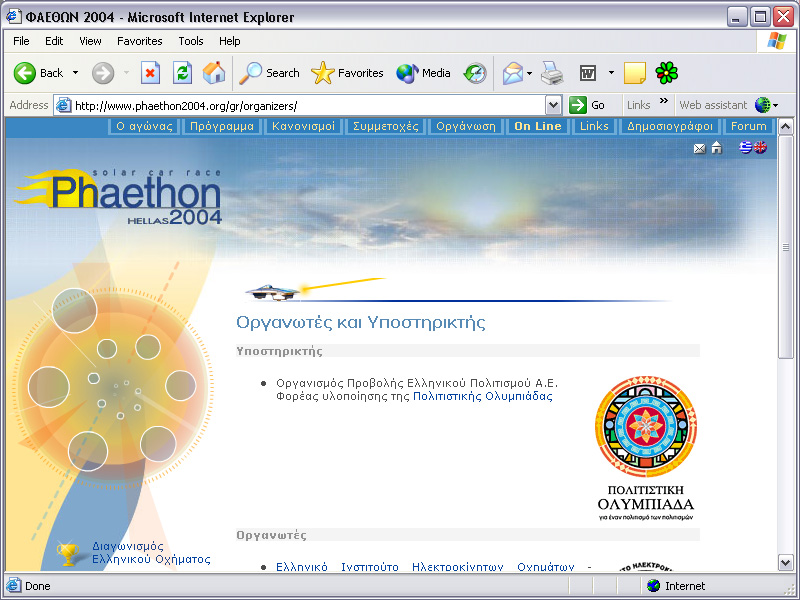
Task: Refresh the page with the green arrows icon
Action: [x=182, y=73]
